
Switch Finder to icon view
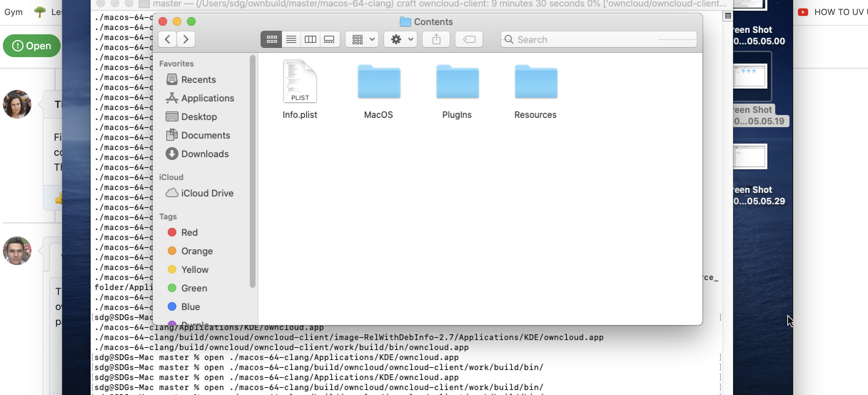(x=271, y=39)
